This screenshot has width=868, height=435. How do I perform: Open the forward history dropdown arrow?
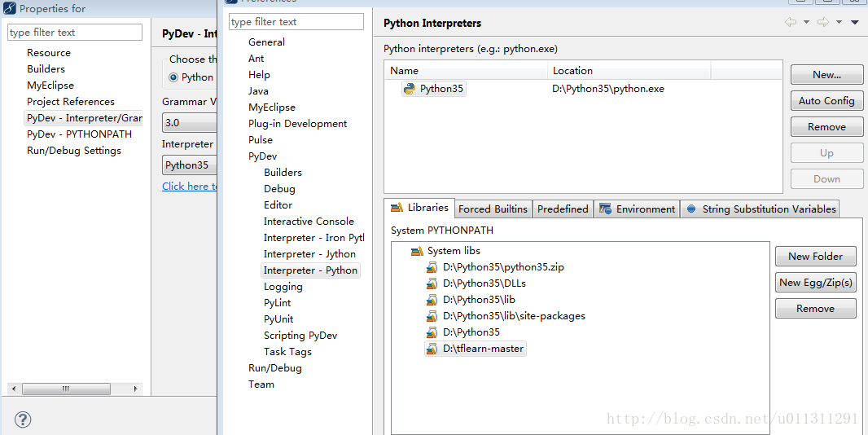tap(840, 22)
